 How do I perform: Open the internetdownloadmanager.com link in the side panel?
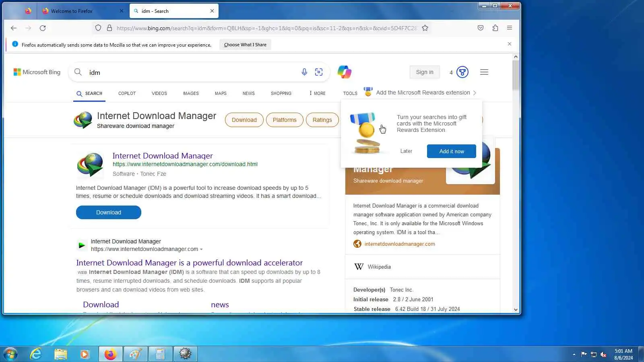point(400,244)
